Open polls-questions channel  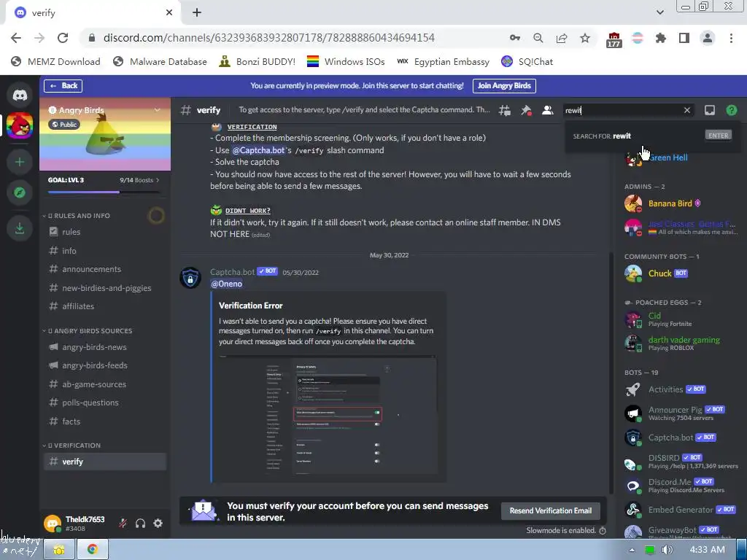coord(105,402)
